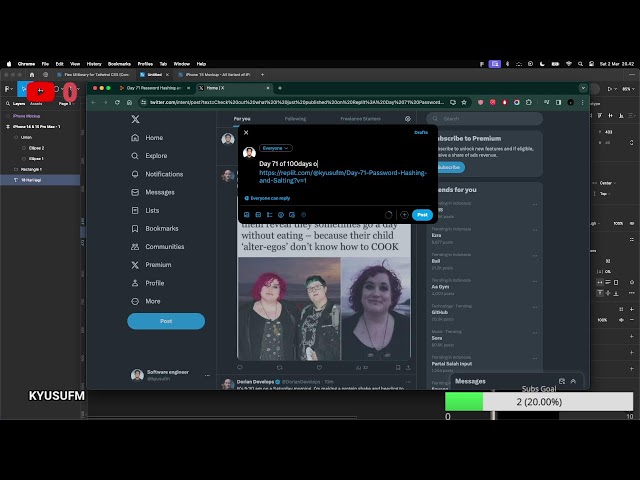Open Explore in X sidebar

tap(149, 156)
